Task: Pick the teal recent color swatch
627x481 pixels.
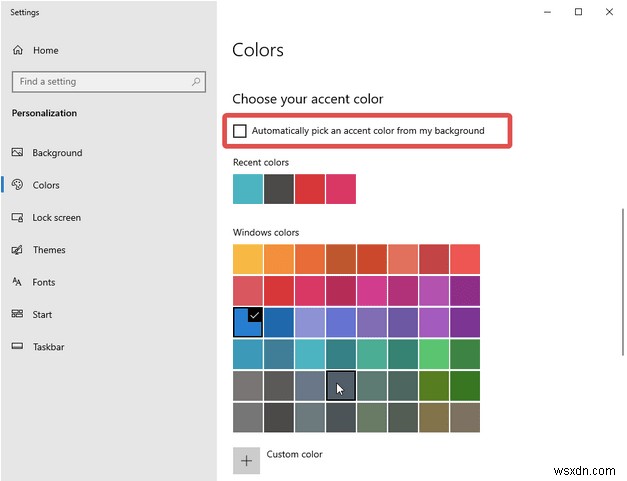Action: coord(248,189)
